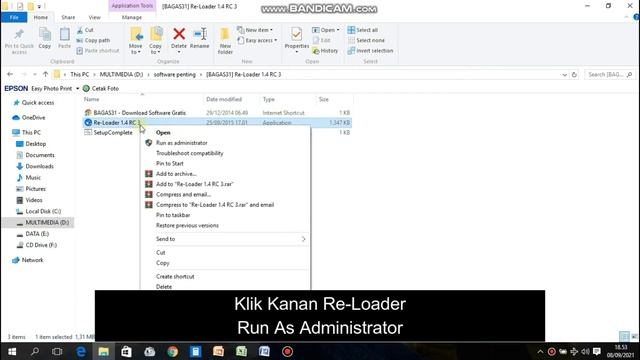This screenshot has height=360, width=640.
Task: Choose Pin to taskbar
Action: point(173,215)
